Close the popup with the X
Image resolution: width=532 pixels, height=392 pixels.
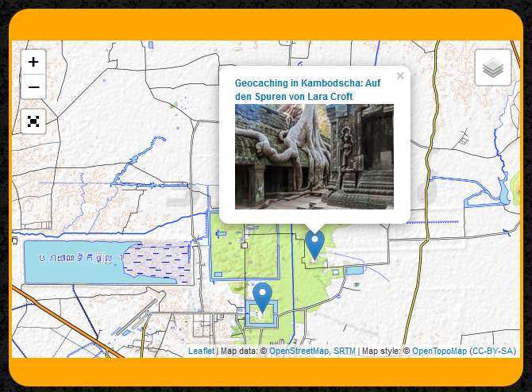pos(400,76)
